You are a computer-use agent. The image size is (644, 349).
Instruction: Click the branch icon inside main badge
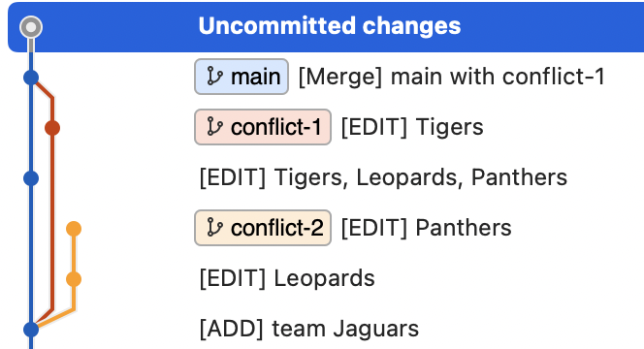tap(214, 77)
